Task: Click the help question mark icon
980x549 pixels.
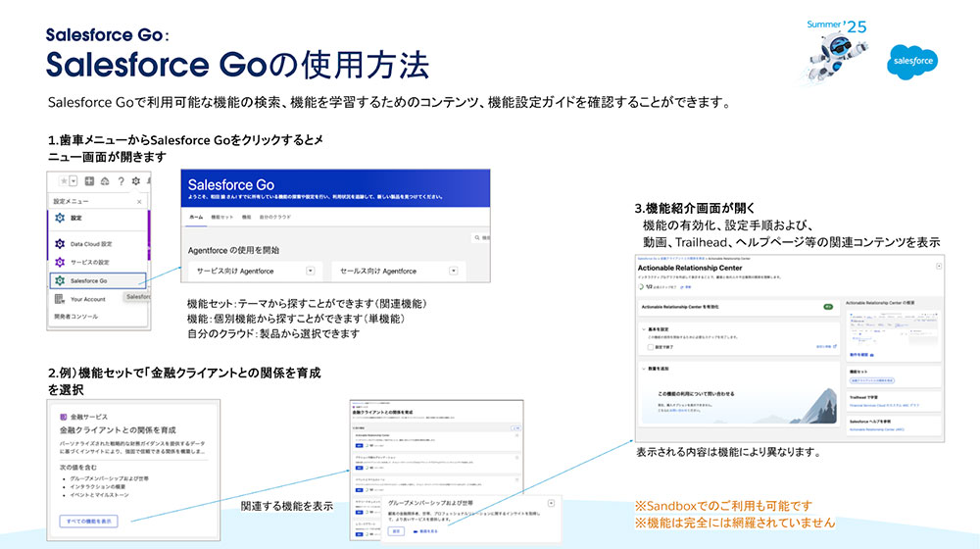Action: (x=121, y=181)
